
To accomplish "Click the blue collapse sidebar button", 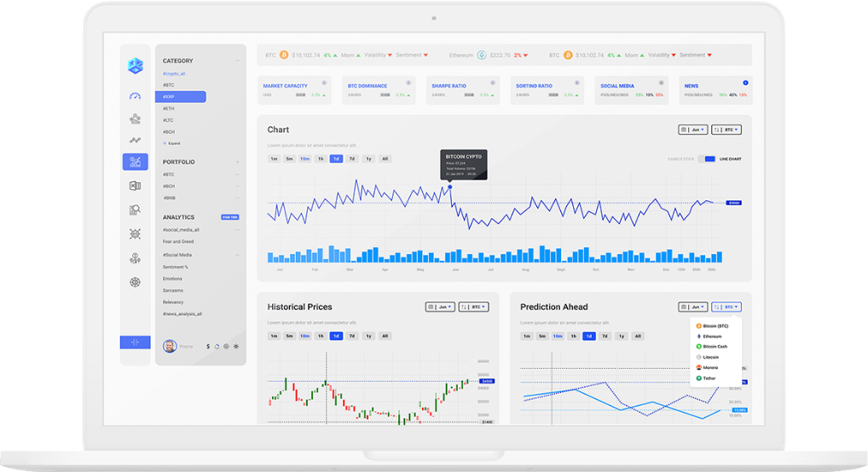I will point(135,342).
